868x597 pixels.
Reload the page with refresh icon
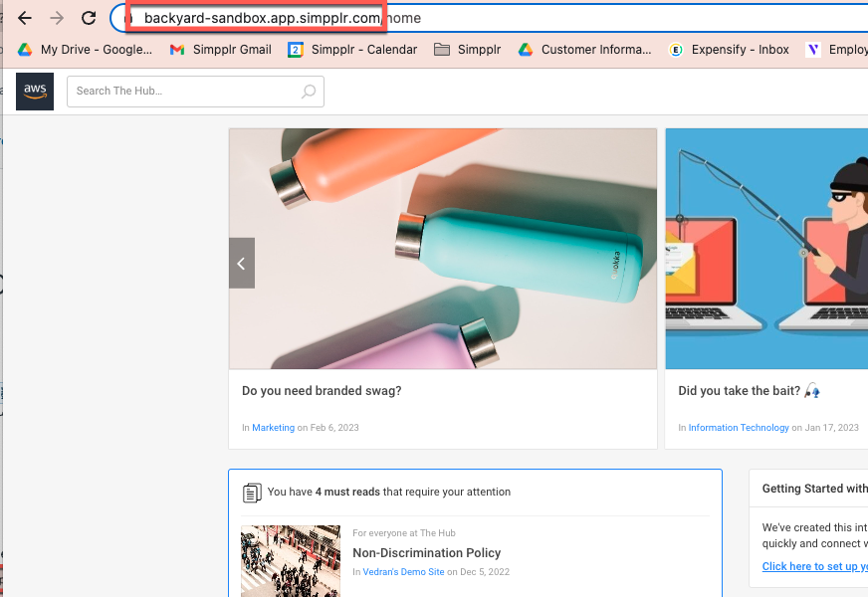click(x=89, y=18)
